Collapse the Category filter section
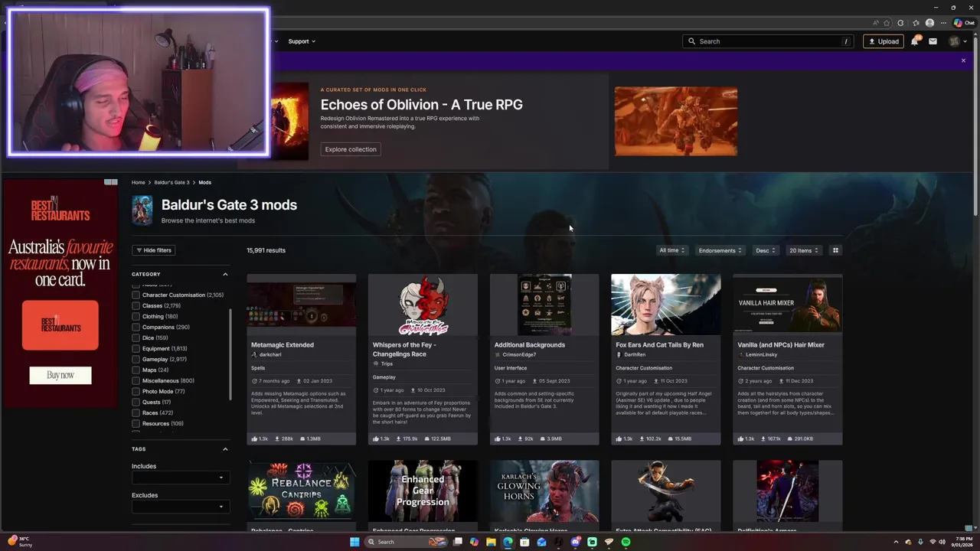This screenshot has height=551, width=980. click(x=225, y=274)
